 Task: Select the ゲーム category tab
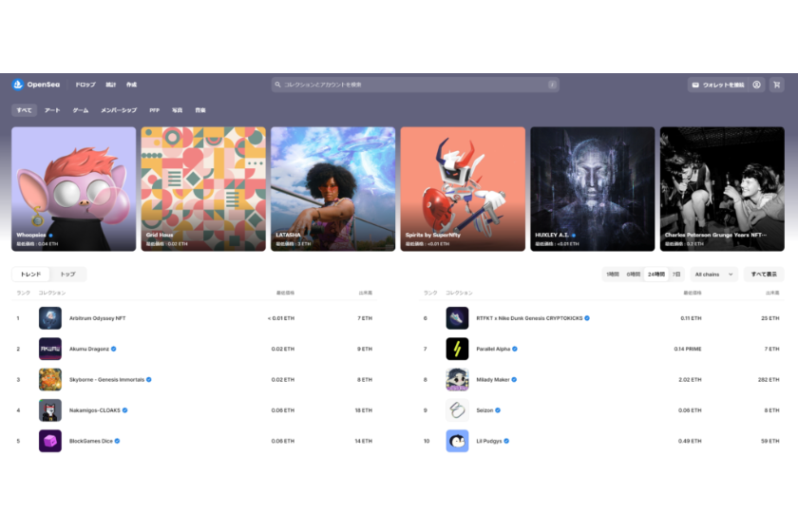[x=81, y=110]
